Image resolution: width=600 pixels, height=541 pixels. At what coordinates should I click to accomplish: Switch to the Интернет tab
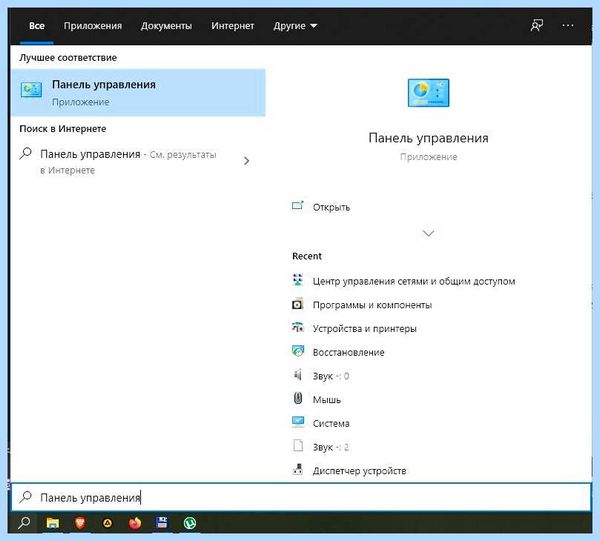pyautogui.click(x=232, y=26)
